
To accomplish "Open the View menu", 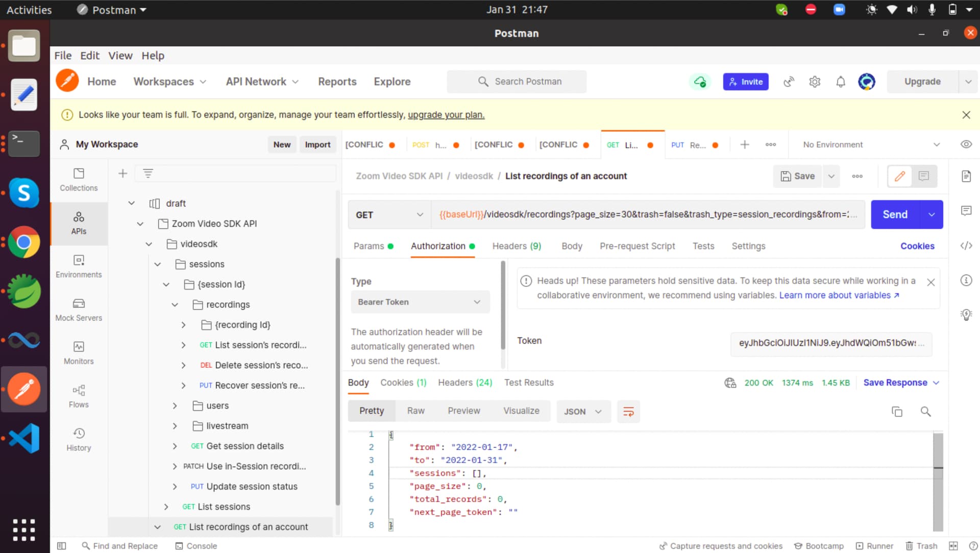I will pyautogui.click(x=120, y=56).
